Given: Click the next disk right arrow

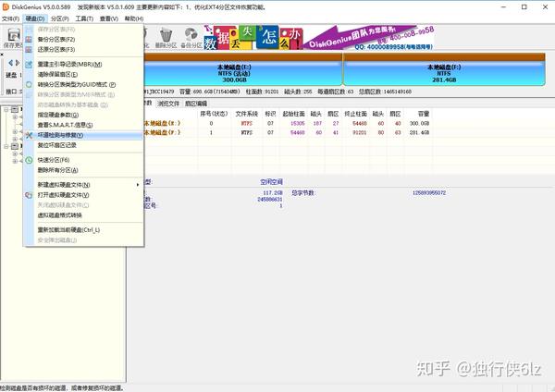Looking at the screenshot, I should (x=18, y=63).
